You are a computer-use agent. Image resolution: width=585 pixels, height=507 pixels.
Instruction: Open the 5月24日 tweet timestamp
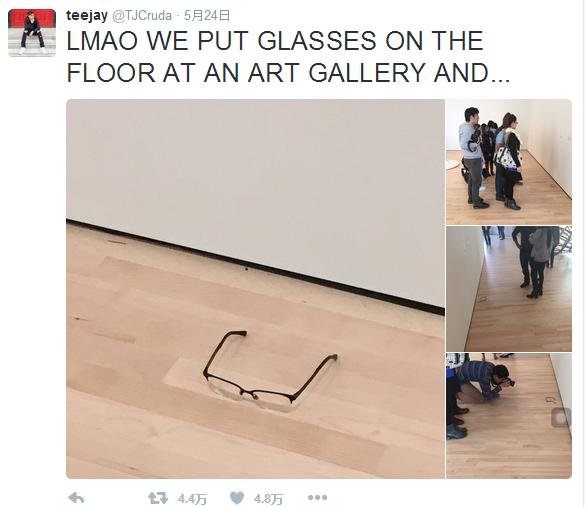point(207,16)
